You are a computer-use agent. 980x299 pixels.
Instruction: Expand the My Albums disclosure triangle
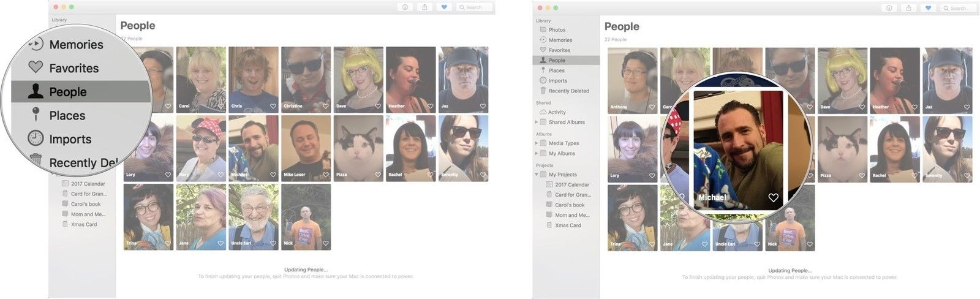point(537,153)
